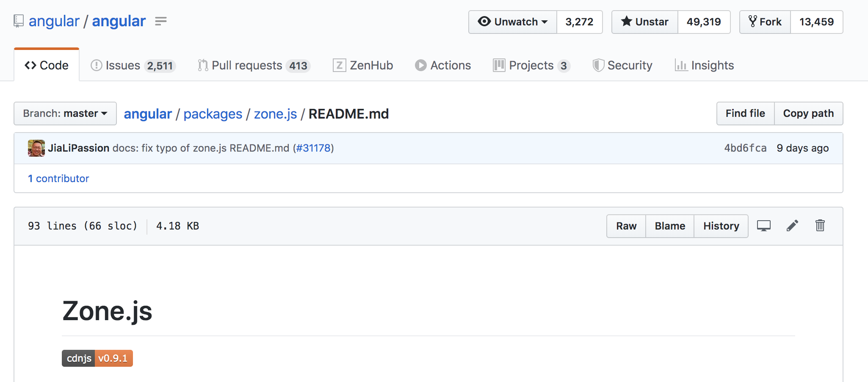Click the 4.18 KB file size text
This screenshot has width=868, height=382.
click(178, 226)
